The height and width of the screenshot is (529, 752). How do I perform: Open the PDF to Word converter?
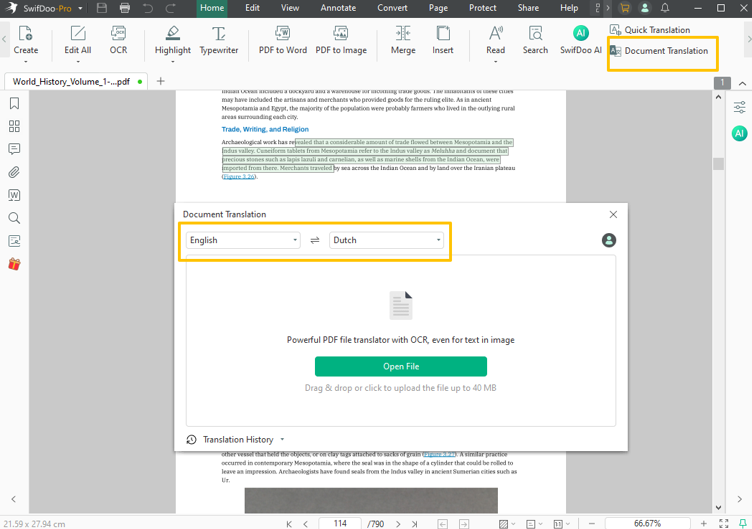tap(283, 40)
